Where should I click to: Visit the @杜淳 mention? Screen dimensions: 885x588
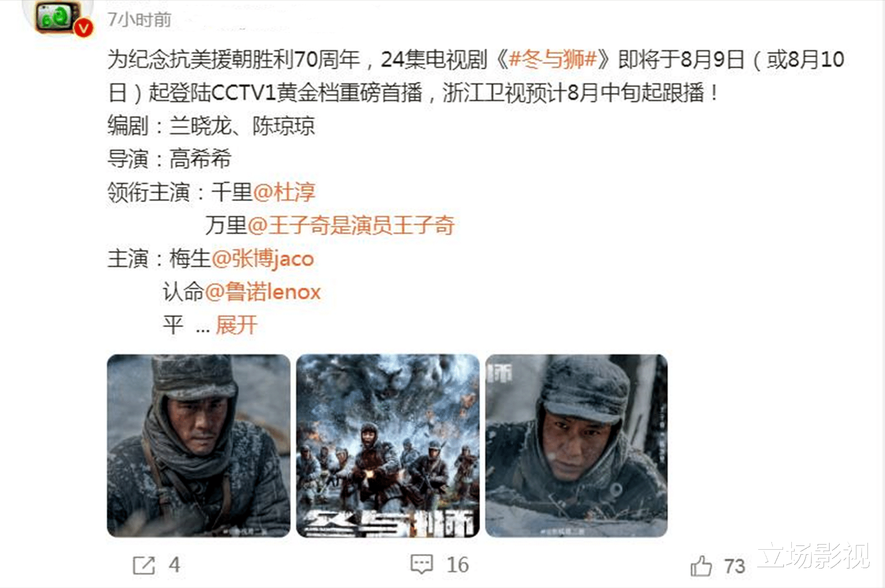click(284, 192)
